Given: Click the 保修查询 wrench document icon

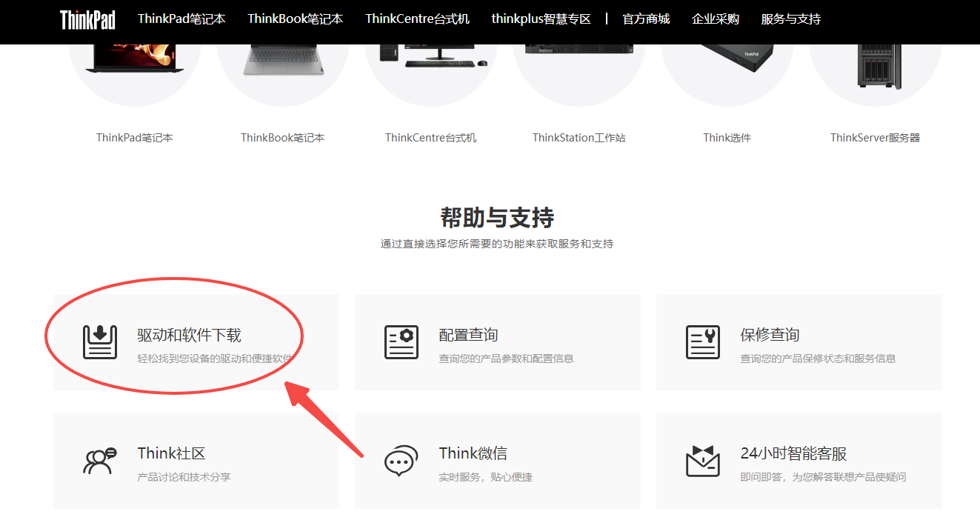Looking at the screenshot, I should [x=703, y=342].
